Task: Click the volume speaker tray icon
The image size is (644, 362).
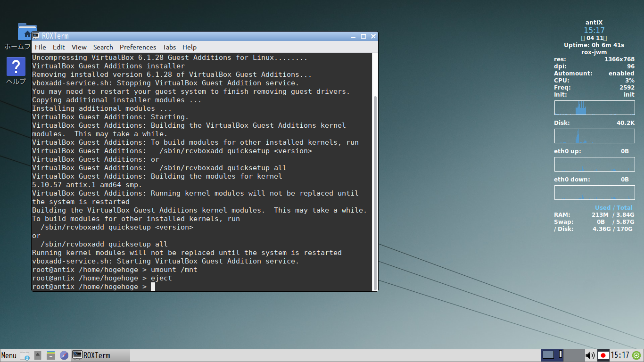Action: 590,355
